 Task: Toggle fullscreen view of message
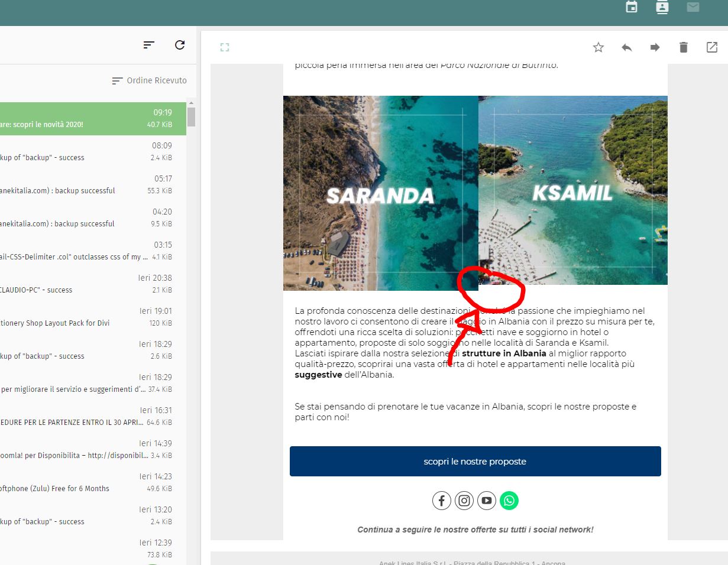(x=225, y=47)
